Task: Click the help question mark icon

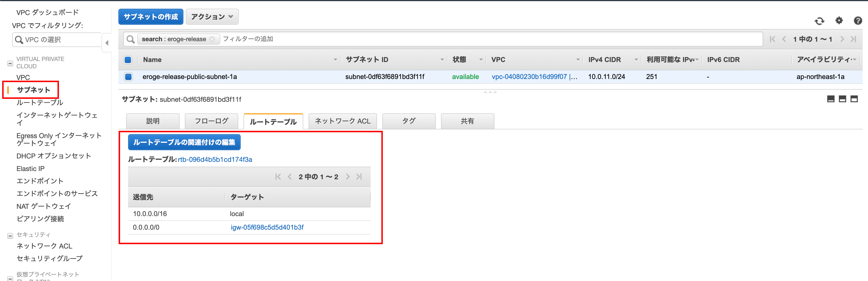Action: point(858,21)
